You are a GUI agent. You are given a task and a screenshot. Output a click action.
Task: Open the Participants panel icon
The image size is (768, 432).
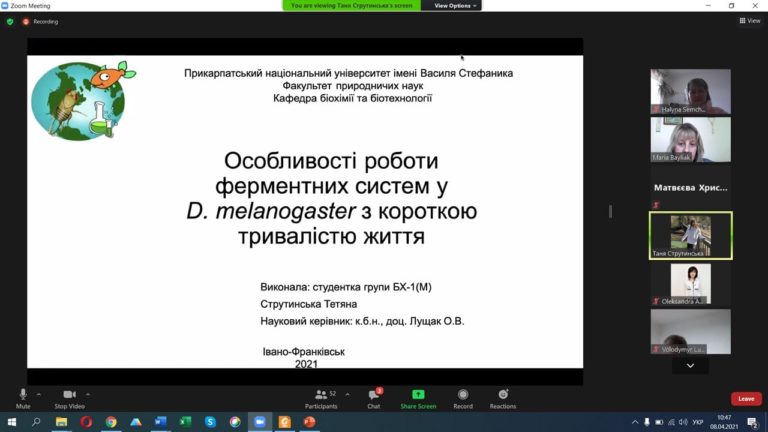click(321, 394)
